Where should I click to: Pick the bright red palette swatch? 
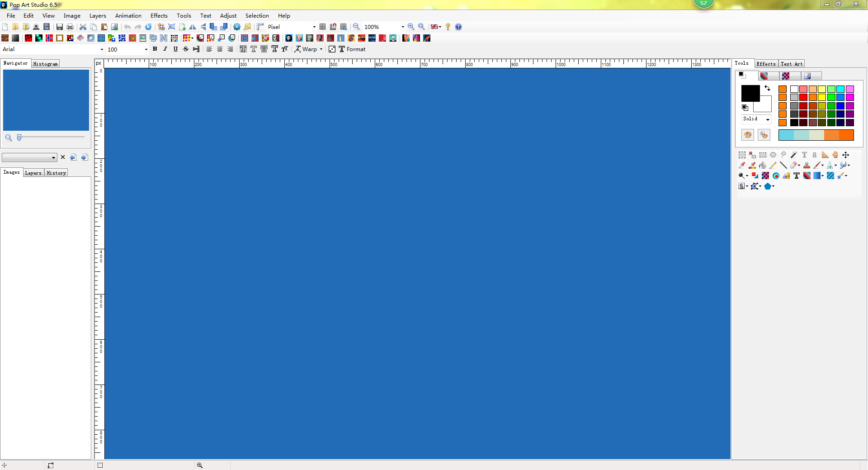tap(803, 97)
